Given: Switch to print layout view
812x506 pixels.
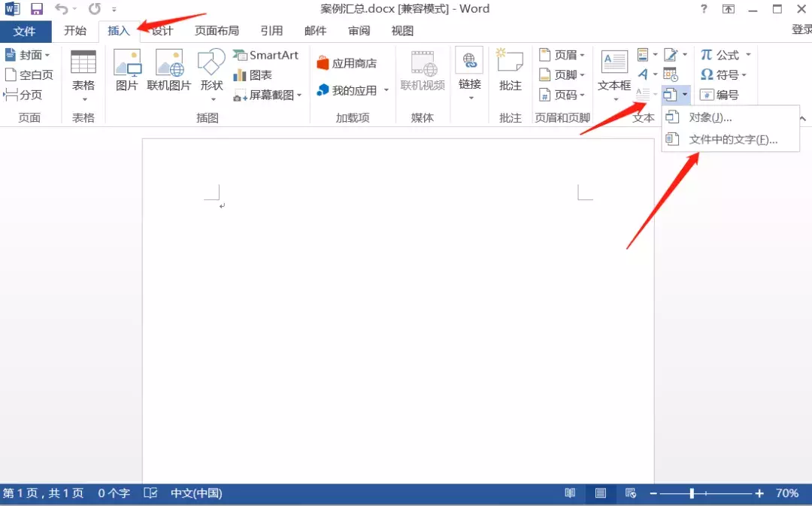Looking at the screenshot, I should coord(600,493).
